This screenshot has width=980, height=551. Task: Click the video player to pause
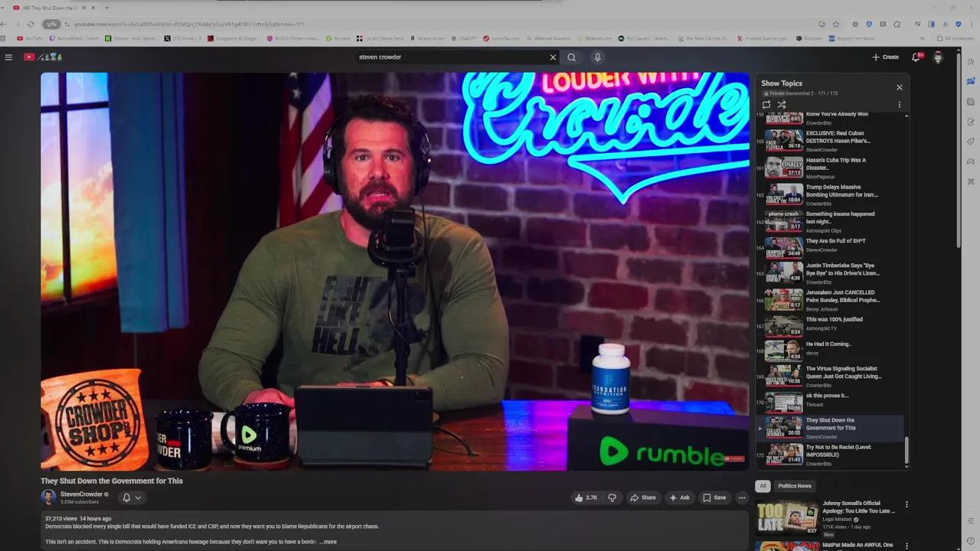pos(394,272)
